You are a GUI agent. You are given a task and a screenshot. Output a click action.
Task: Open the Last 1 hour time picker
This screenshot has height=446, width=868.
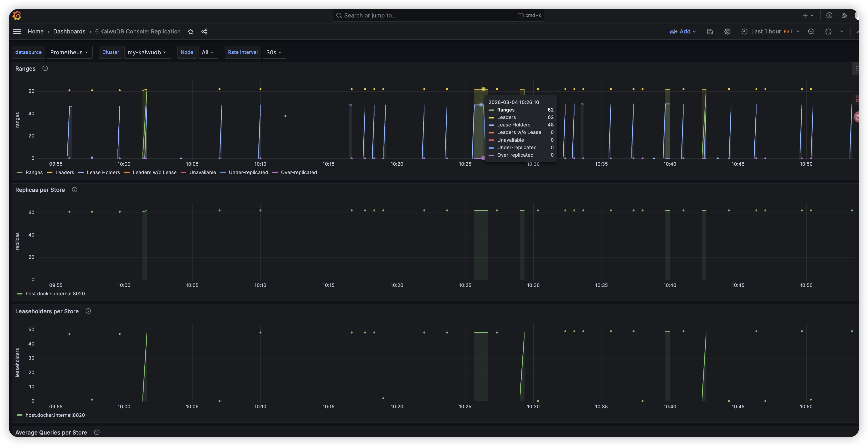pyautogui.click(x=770, y=31)
